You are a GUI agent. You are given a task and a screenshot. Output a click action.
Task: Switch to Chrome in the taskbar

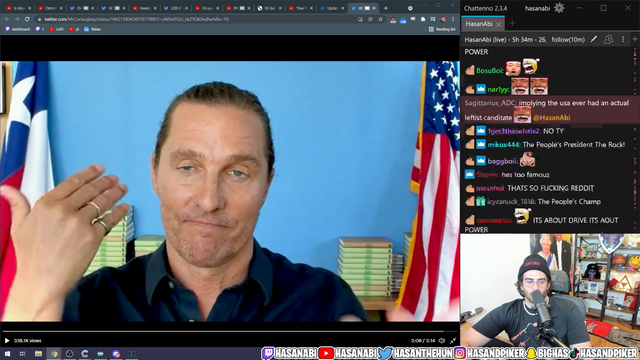point(54,353)
